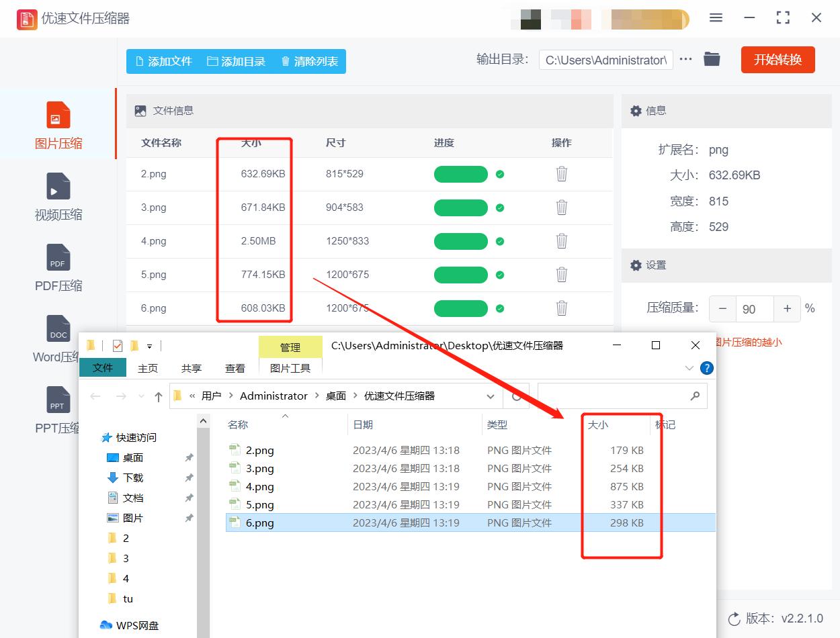Viewport: 840px width, 638px height.
Task: Expand the output directory ellipsis dropdown
Action: point(685,59)
